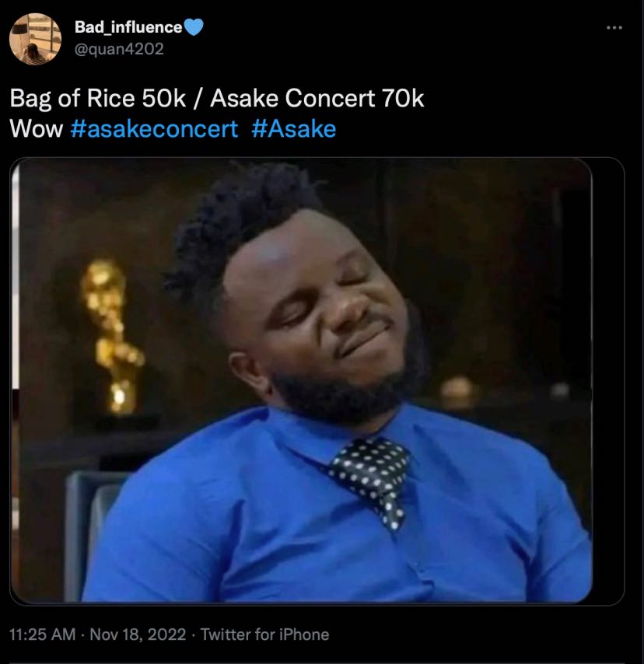Click the 11:25 AM timestamp
Viewport: 644px width, 664px height.
coord(42,634)
